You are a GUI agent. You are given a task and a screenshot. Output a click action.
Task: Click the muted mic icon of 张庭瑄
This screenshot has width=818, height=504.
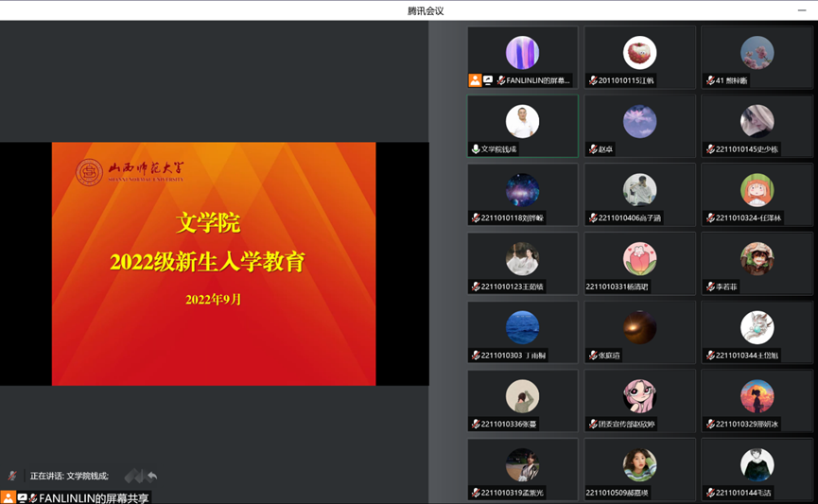[x=592, y=356]
